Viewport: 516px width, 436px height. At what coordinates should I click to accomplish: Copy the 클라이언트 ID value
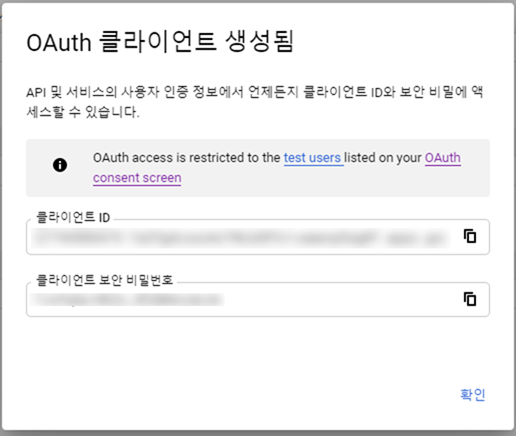pos(470,236)
